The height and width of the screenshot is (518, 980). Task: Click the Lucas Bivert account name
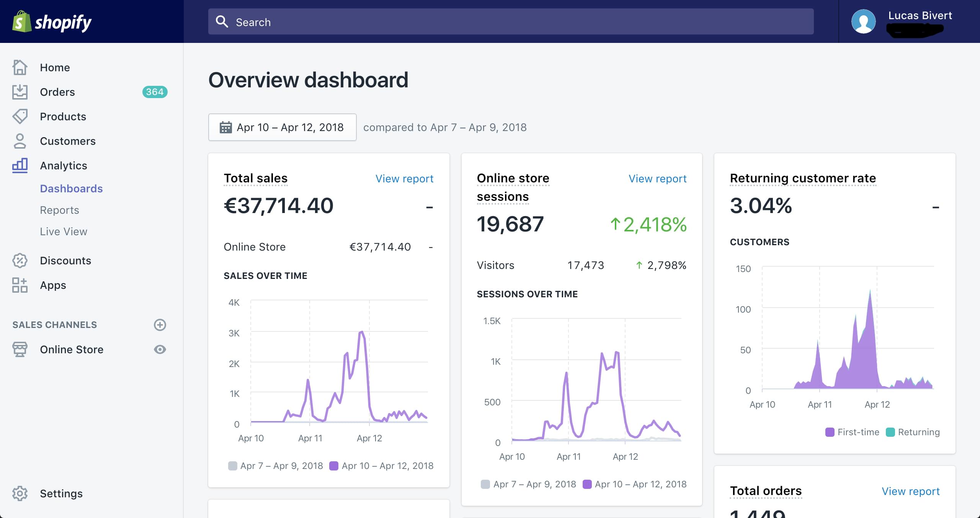click(x=920, y=15)
